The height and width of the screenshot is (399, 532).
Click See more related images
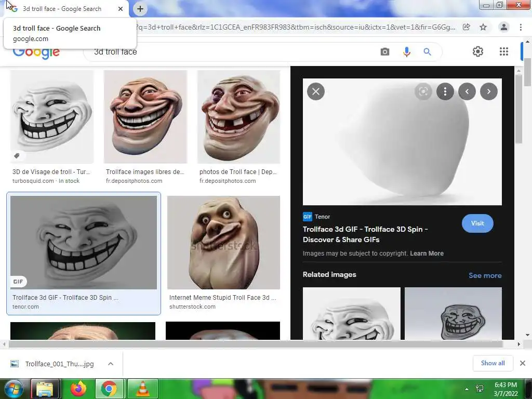(485, 275)
